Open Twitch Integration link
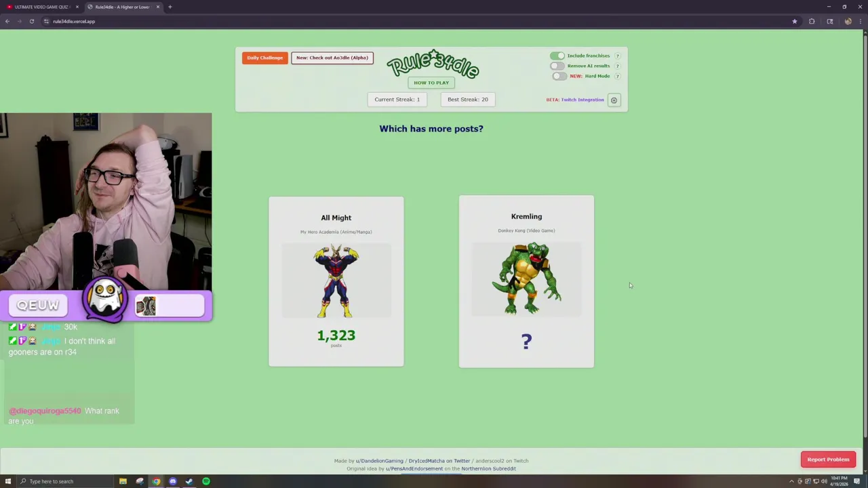Viewport: 868px width, 488px height. pos(582,100)
